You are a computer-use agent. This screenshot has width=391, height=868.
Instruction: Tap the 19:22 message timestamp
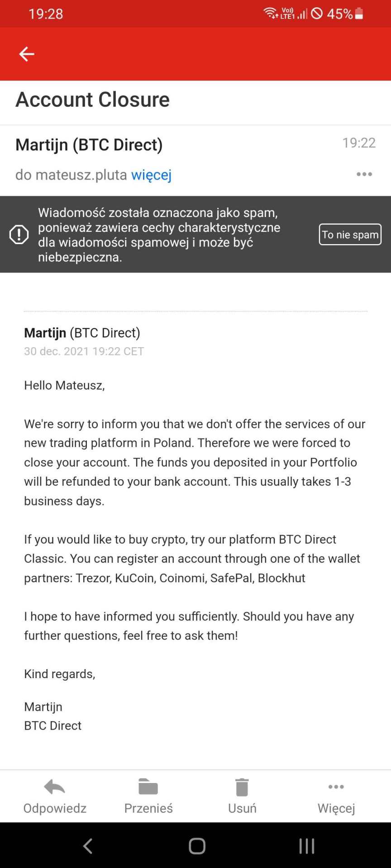(358, 143)
